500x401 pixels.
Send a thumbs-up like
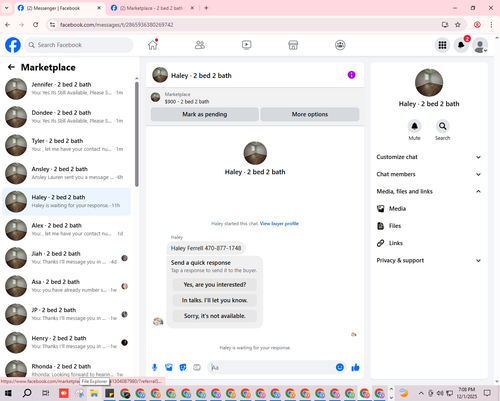355,367
